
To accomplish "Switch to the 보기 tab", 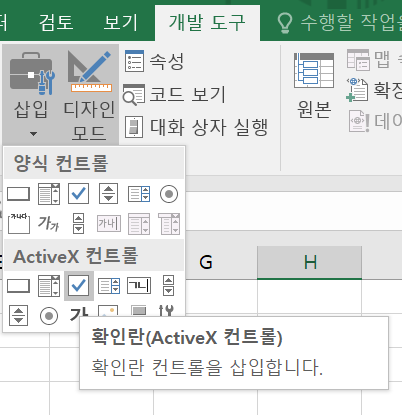I will pos(120,22).
